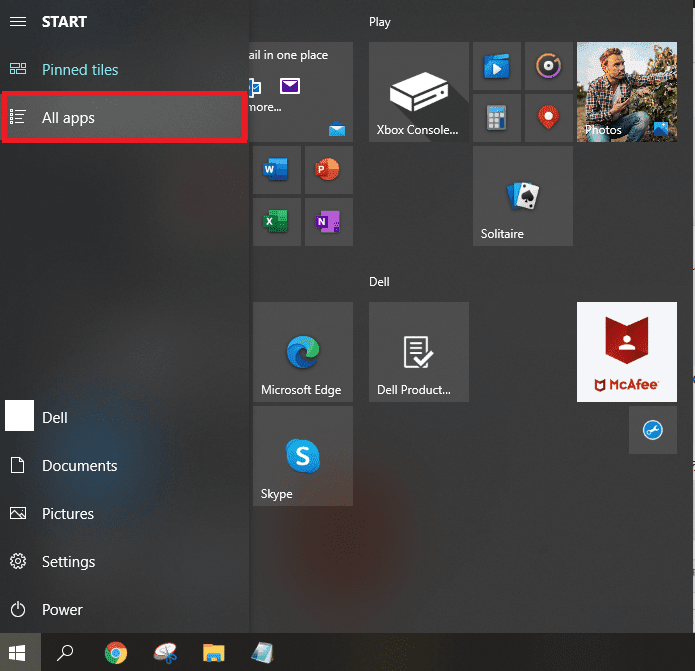Screen dimensions: 695x671
Task: Open the Documents folder shortcut
Action: tap(125, 465)
